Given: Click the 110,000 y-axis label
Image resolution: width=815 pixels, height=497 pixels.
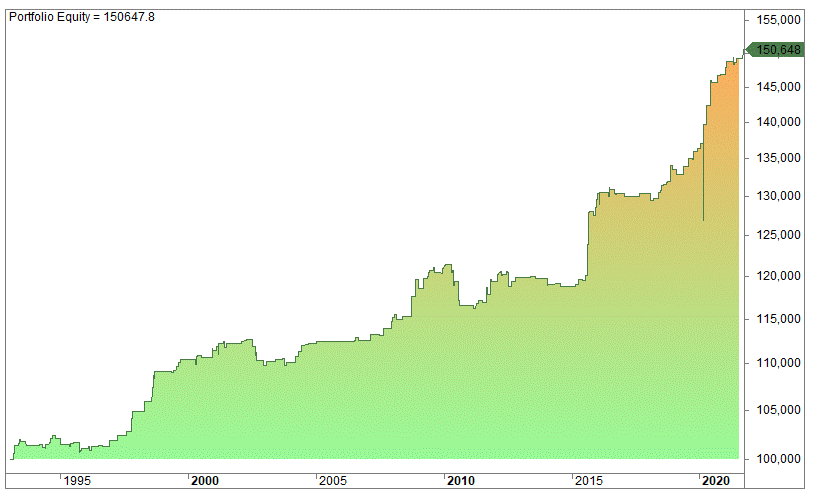Looking at the screenshot, I should click(778, 363).
